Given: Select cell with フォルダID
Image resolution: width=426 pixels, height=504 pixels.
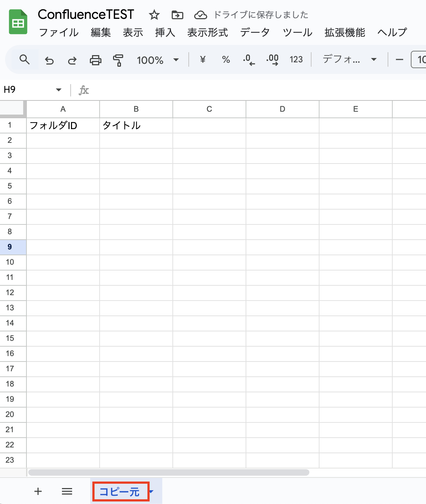Looking at the screenshot, I should pyautogui.click(x=63, y=125).
